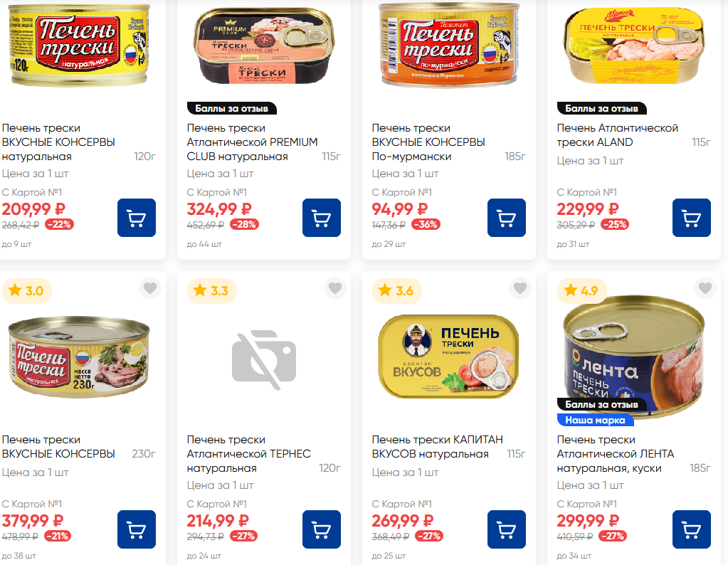Add PREMIUM CLUB cod liver to cart
728x565 pixels.
click(x=321, y=218)
